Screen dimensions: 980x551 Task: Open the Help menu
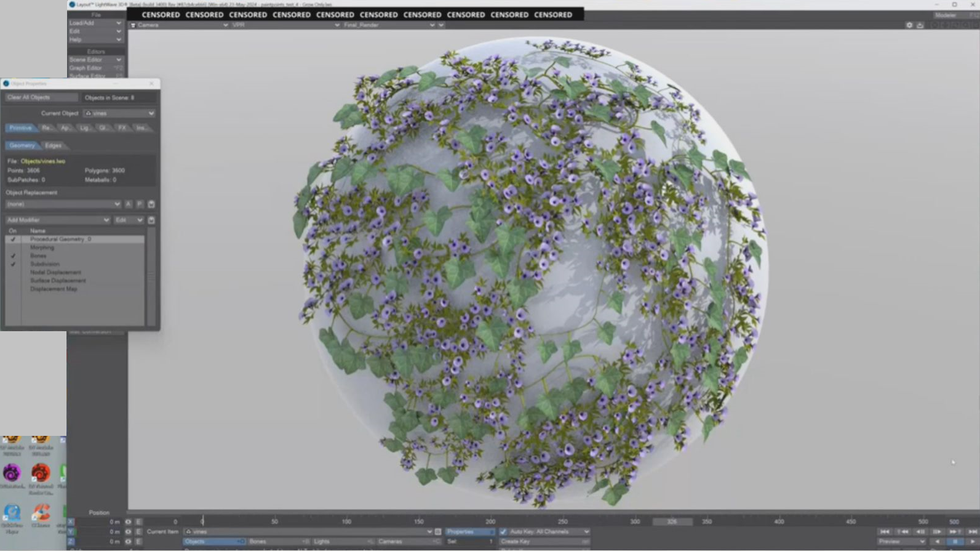95,40
